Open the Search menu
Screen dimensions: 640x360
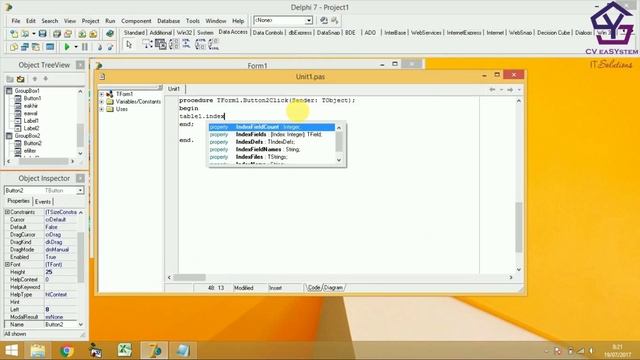pyautogui.click(x=50, y=21)
